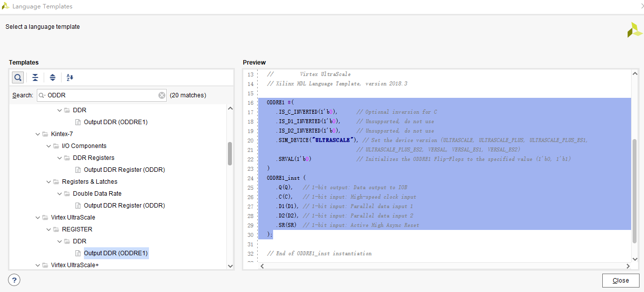This screenshot has width=644, height=292.
Task: Collapse the Virtex UltraScale node
Action: coord(38,218)
